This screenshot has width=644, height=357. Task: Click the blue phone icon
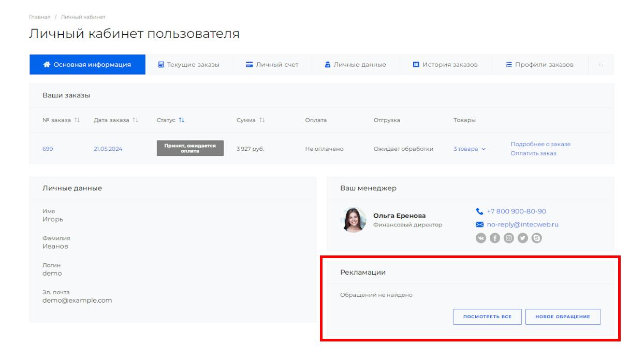point(479,211)
